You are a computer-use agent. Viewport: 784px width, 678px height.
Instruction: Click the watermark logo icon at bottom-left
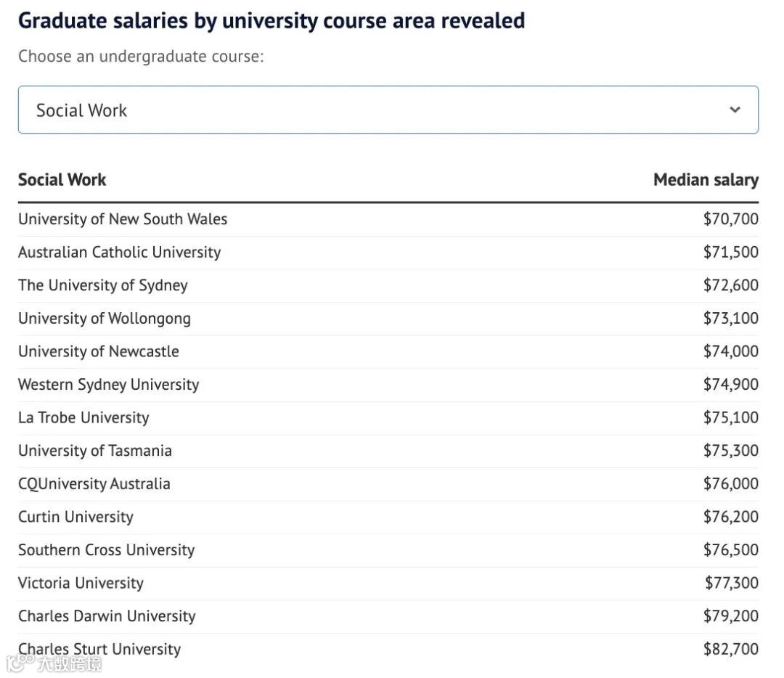tap(20, 663)
